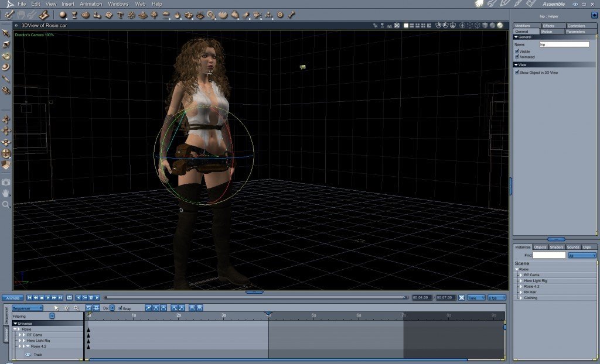Click the camera icon in left sidebar
The height and width of the screenshot is (364, 600).
(6, 182)
